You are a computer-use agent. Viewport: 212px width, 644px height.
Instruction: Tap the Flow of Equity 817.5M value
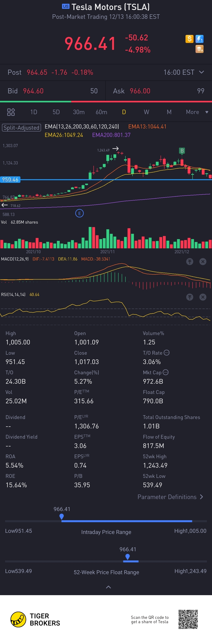point(154,446)
